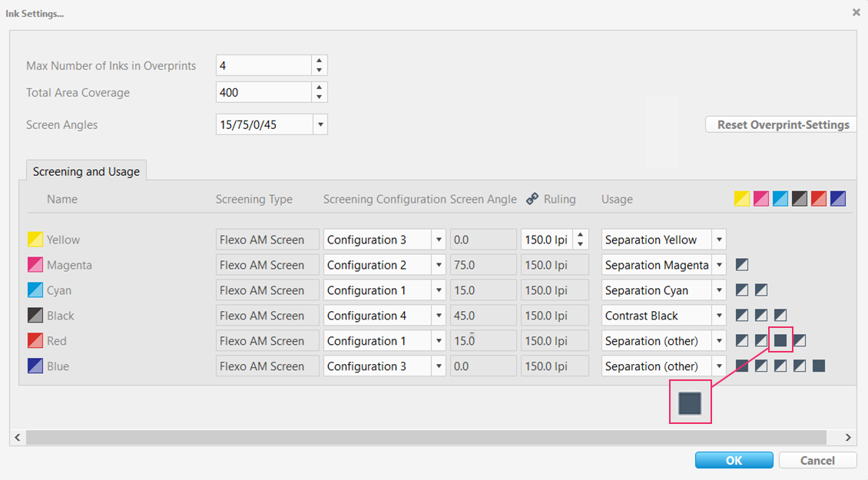Click the Cancel button

coord(817,460)
